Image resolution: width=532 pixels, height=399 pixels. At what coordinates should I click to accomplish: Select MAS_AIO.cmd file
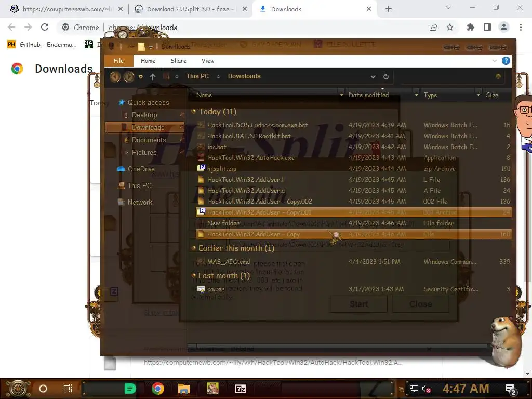click(229, 262)
